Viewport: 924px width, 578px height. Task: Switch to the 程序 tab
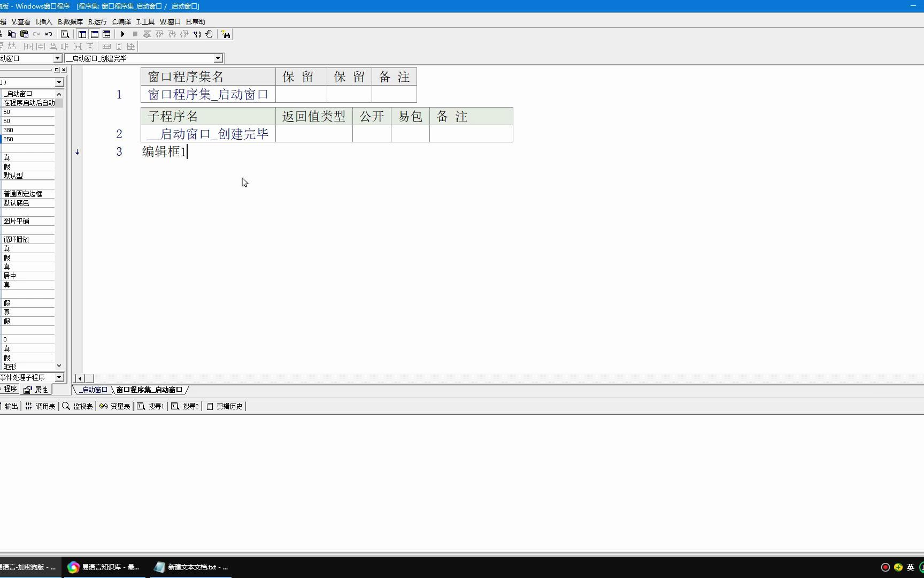(10, 389)
